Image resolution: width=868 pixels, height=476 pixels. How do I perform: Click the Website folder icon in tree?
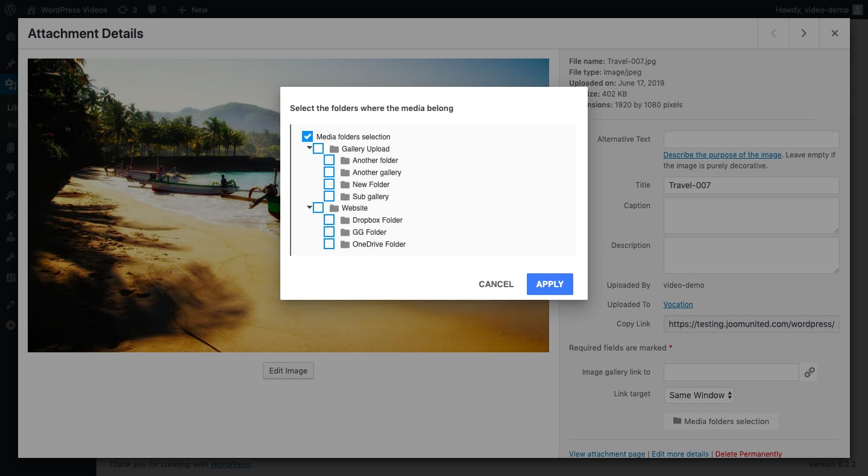tap(334, 208)
